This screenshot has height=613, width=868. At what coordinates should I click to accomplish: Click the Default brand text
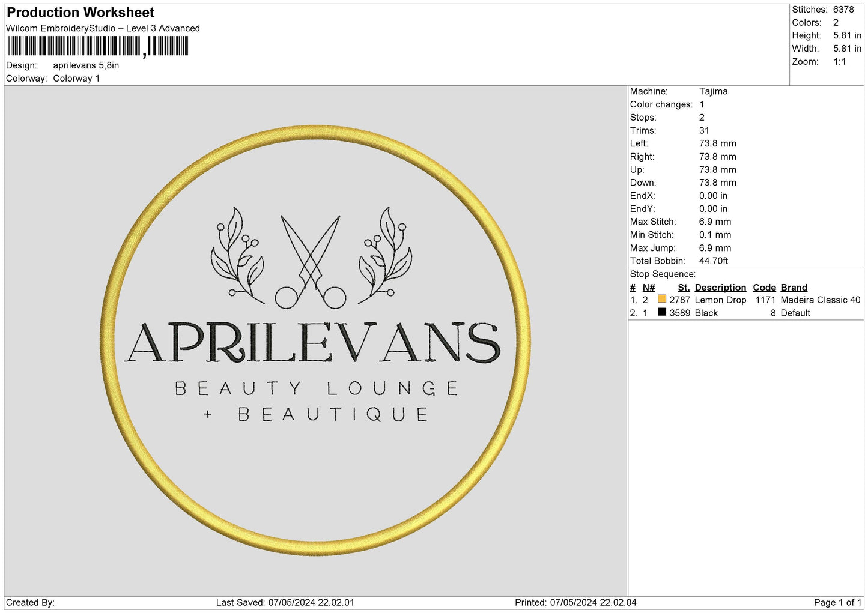pyautogui.click(x=795, y=313)
